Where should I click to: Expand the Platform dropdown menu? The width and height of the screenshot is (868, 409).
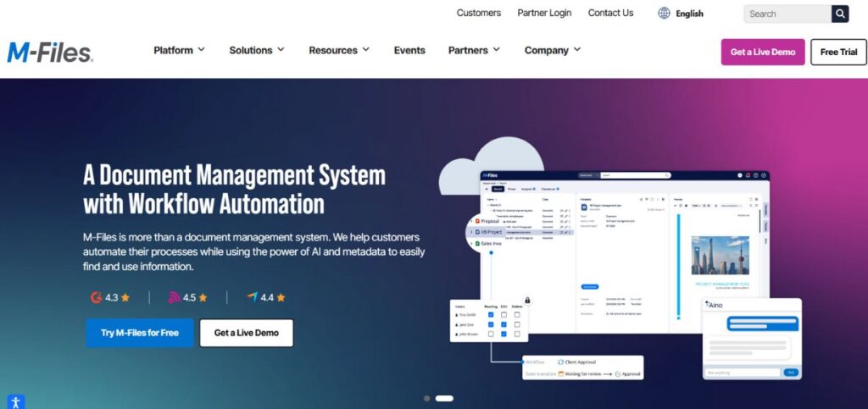pyautogui.click(x=179, y=50)
